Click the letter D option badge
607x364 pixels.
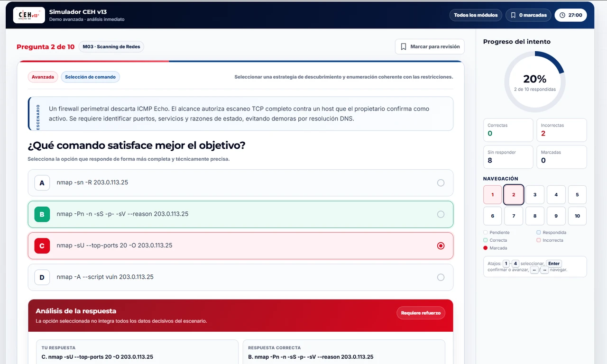pos(42,277)
